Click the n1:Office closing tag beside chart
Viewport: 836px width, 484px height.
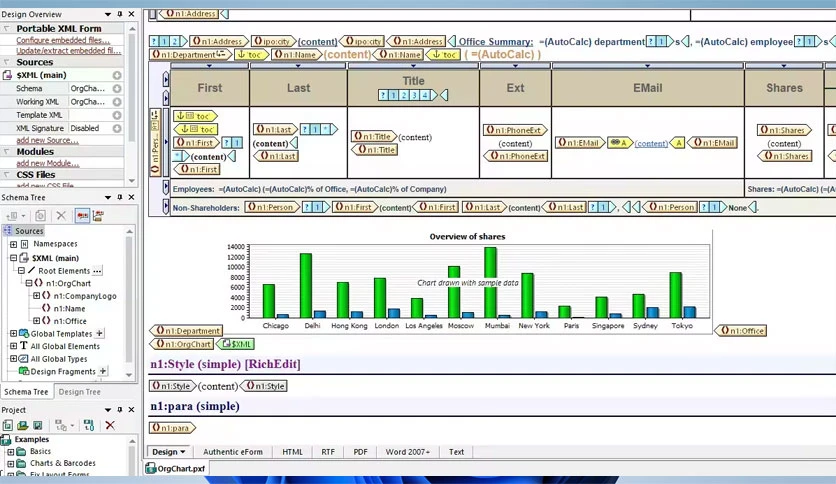click(740, 330)
